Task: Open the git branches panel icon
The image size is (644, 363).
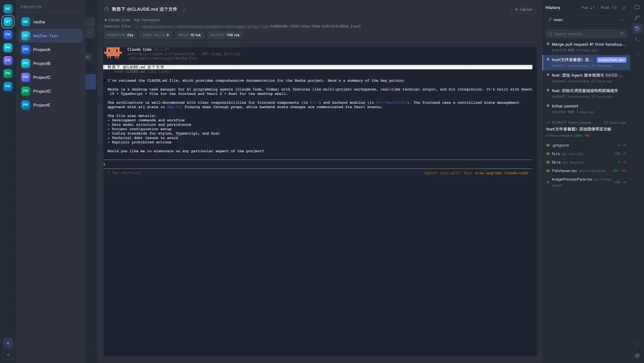Action: point(637,18)
